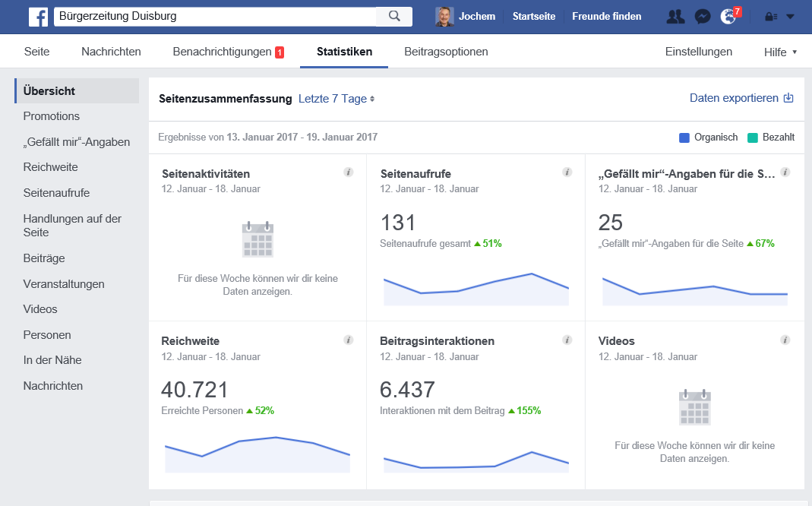This screenshot has height=506, width=812.
Task: Open Promotions in the sidebar
Action: point(51,116)
